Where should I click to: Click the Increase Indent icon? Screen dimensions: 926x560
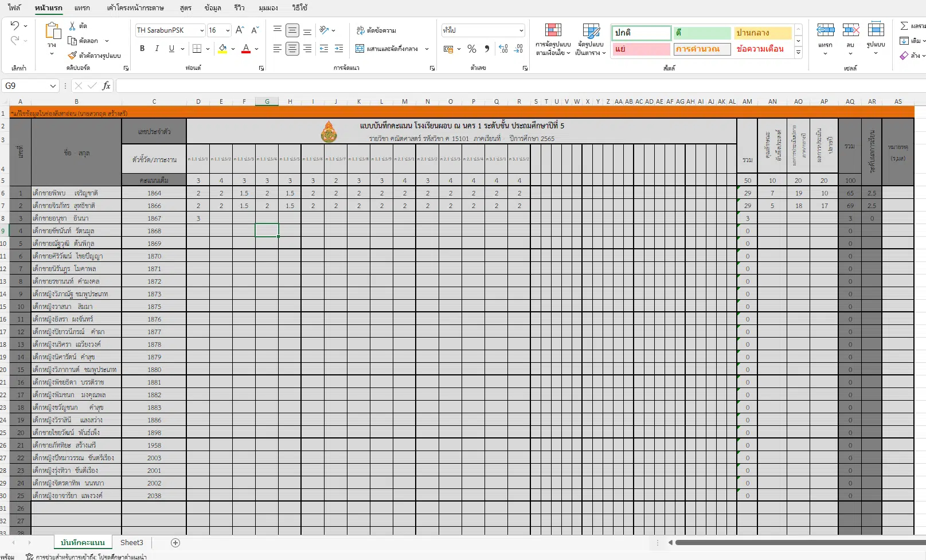click(x=339, y=49)
